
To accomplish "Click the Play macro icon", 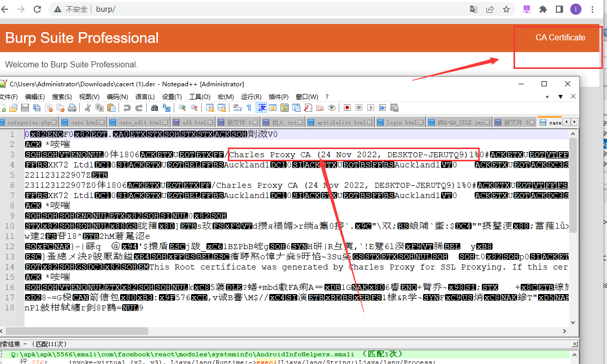I will pyautogui.click(x=370, y=108).
